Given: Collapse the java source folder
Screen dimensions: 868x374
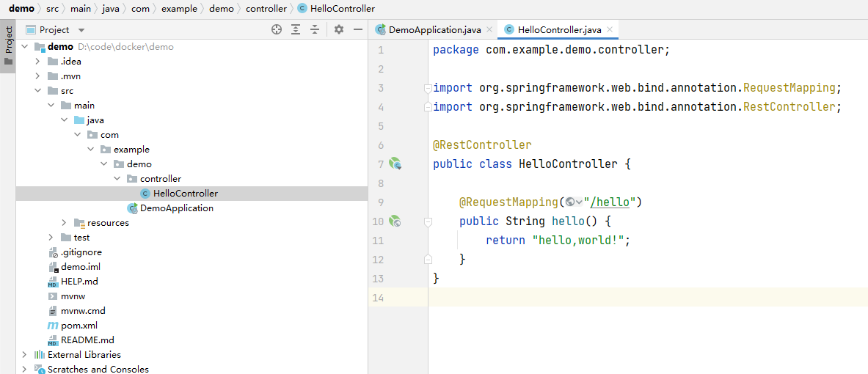Looking at the screenshot, I should pyautogui.click(x=65, y=120).
